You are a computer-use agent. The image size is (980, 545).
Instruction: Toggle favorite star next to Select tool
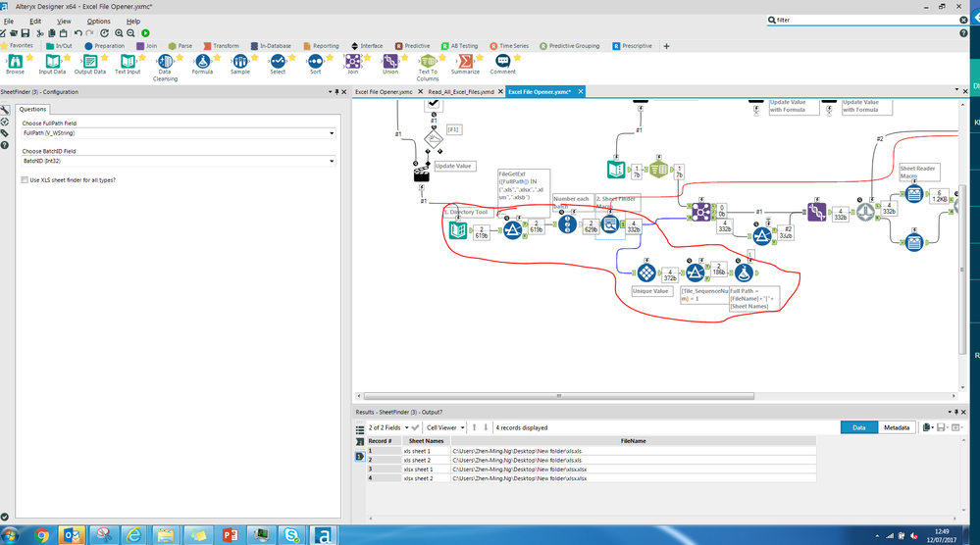292,58
